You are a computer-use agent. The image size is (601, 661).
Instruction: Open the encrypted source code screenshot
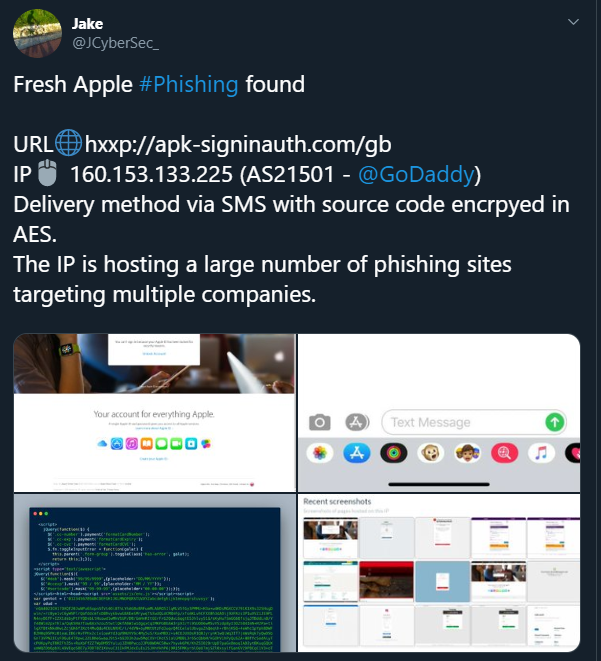tap(154, 573)
